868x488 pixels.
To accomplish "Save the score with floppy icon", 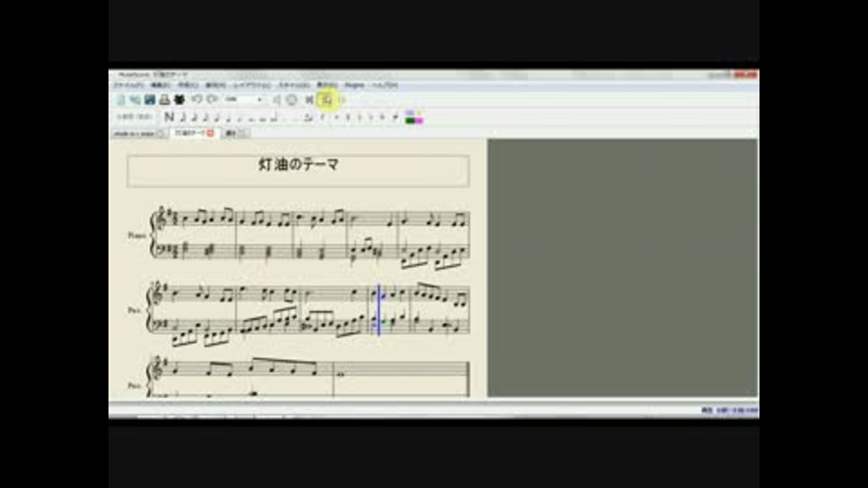I will click(150, 99).
